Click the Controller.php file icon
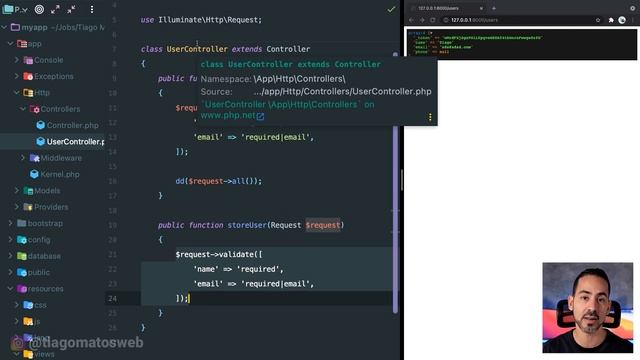640x360 pixels. click(x=40, y=125)
